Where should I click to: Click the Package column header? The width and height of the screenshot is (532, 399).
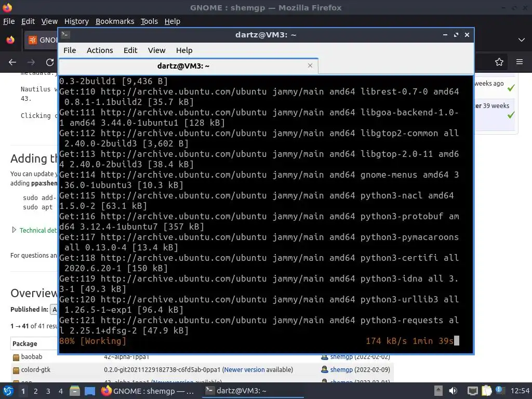pos(25,344)
